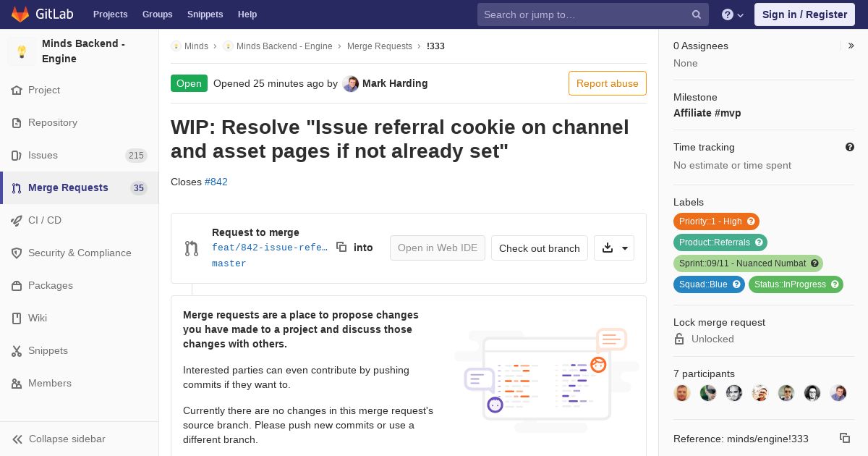Viewport: 868px width, 456px height.
Task: Click the Unlocked lock status
Action: tap(704, 339)
